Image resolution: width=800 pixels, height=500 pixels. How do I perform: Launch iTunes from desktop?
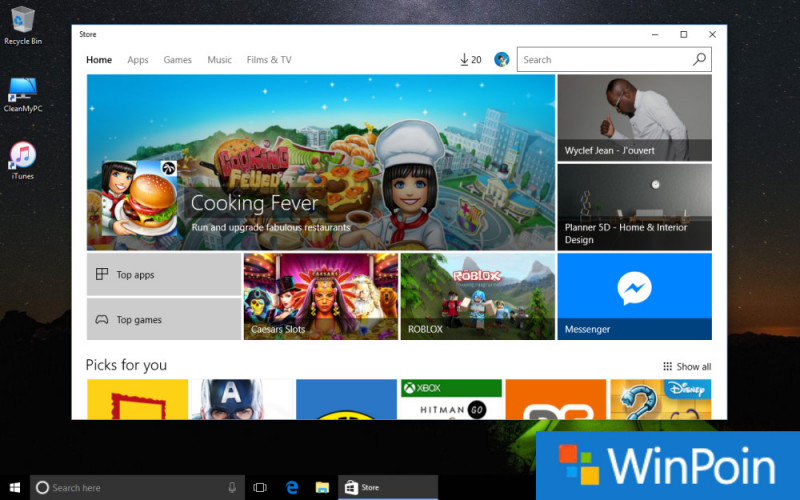pyautogui.click(x=22, y=161)
